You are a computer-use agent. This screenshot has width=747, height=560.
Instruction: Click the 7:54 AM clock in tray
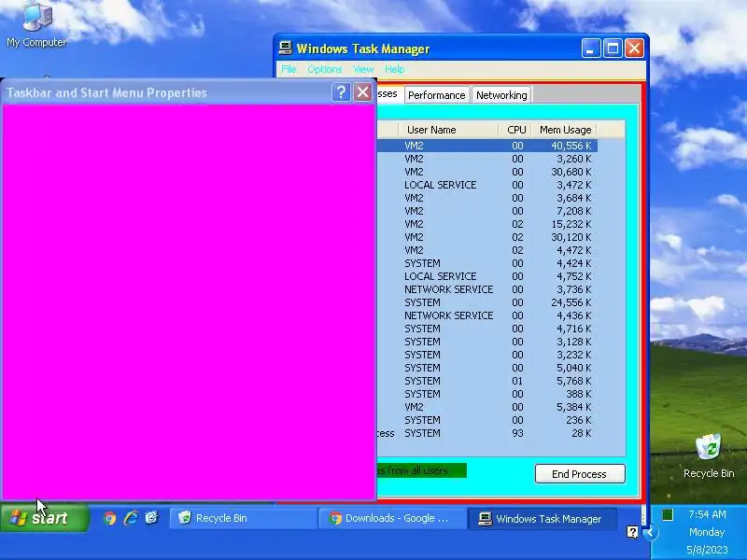click(x=707, y=514)
